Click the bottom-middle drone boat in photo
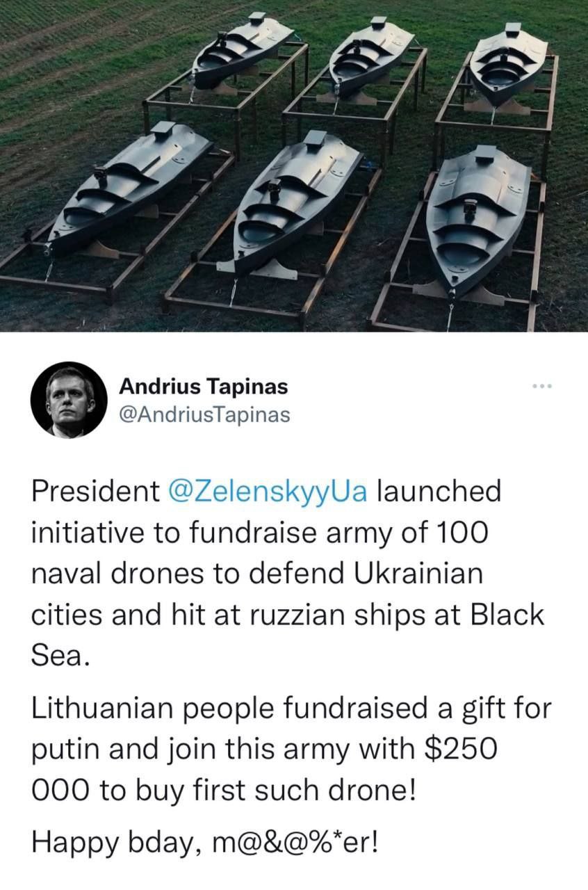 click(295, 202)
